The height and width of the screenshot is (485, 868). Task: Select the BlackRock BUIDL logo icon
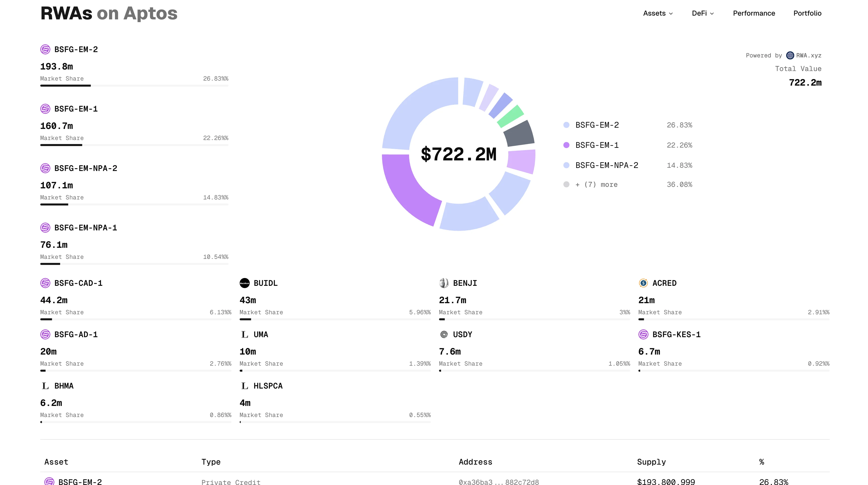click(x=245, y=283)
